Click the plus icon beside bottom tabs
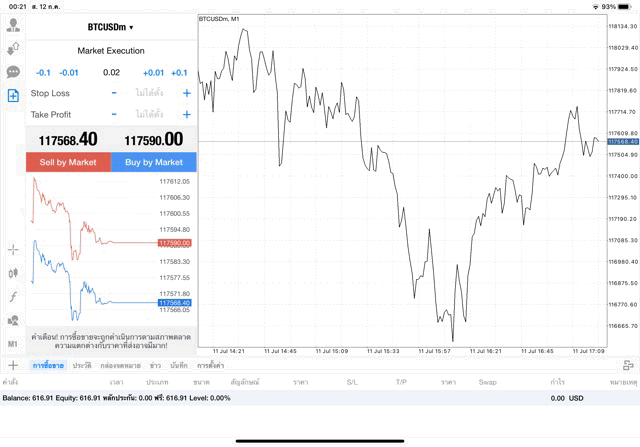The width and height of the screenshot is (640, 447). coord(13,366)
